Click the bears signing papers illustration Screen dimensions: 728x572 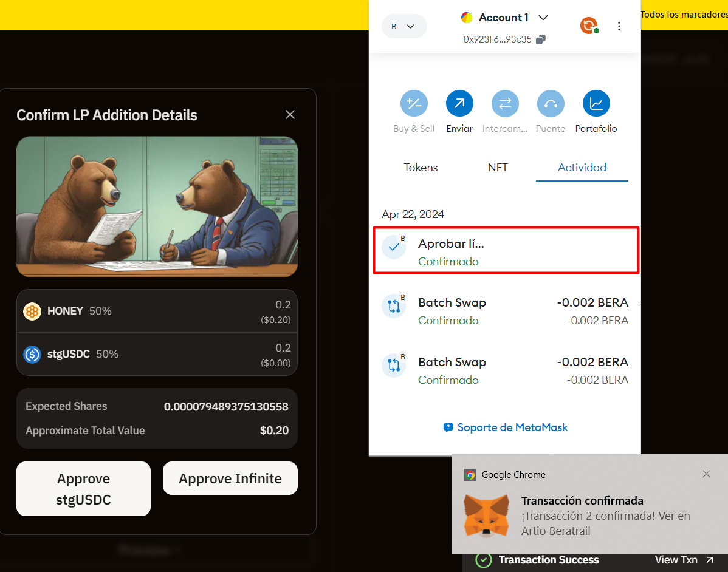pos(157,206)
